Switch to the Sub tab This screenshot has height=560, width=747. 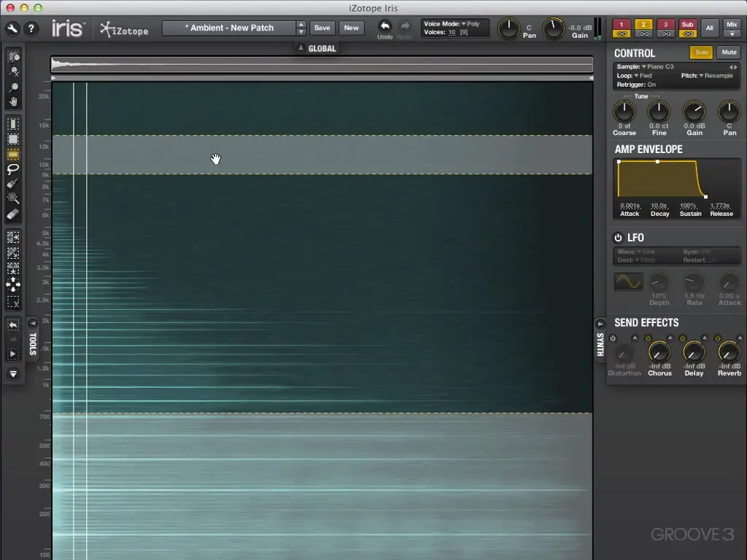click(x=688, y=25)
